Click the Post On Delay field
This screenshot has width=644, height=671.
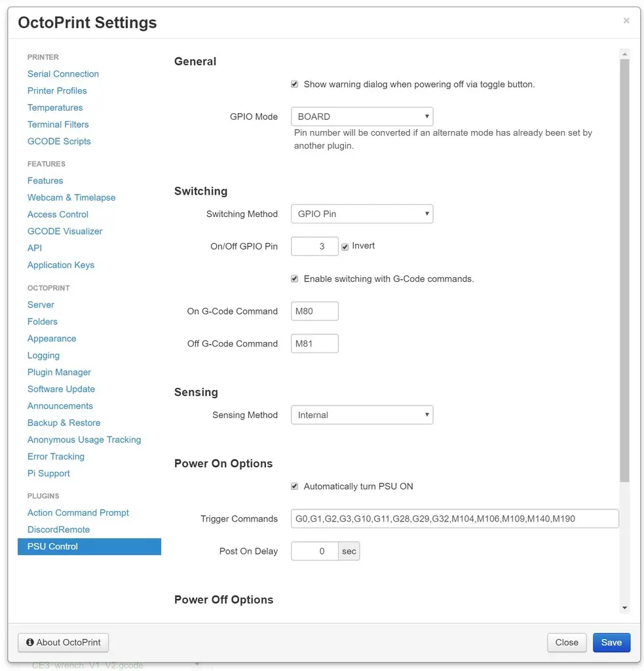coord(314,551)
